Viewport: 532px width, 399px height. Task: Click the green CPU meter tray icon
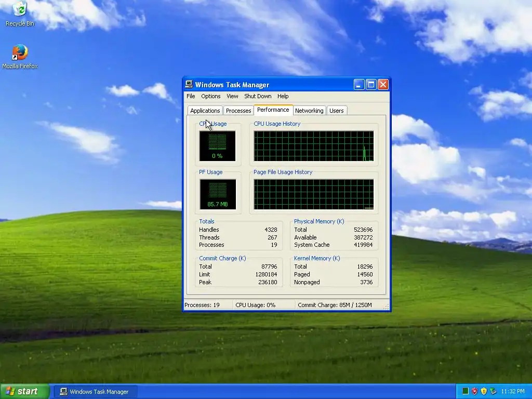click(x=465, y=391)
